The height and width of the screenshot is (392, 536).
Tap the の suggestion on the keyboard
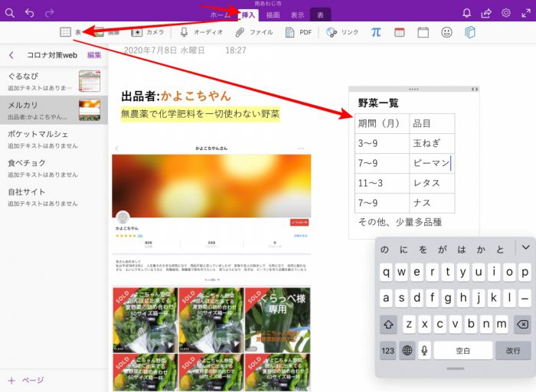pyautogui.click(x=384, y=250)
